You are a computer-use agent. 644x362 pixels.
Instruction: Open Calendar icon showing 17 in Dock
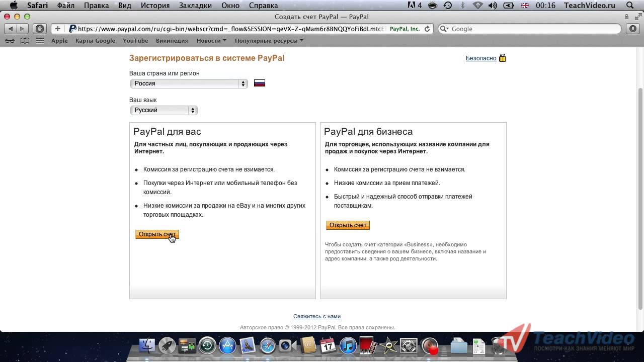tap(328, 345)
